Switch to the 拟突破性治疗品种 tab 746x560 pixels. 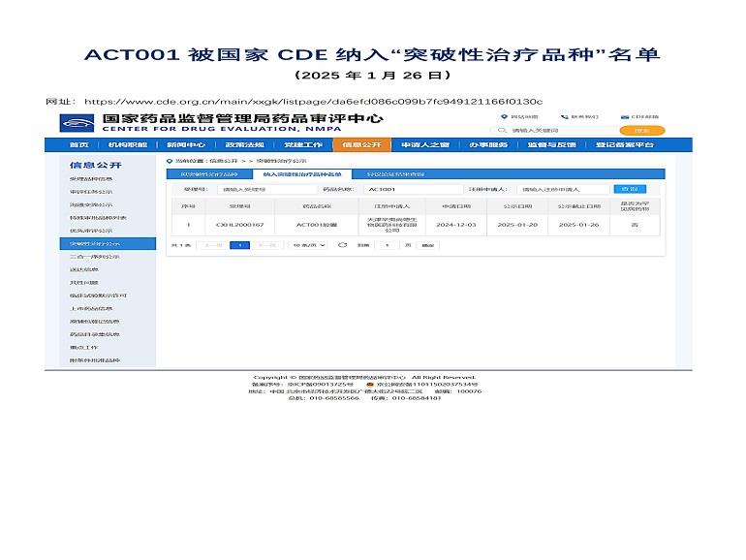pyautogui.click(x=209, y=174)
